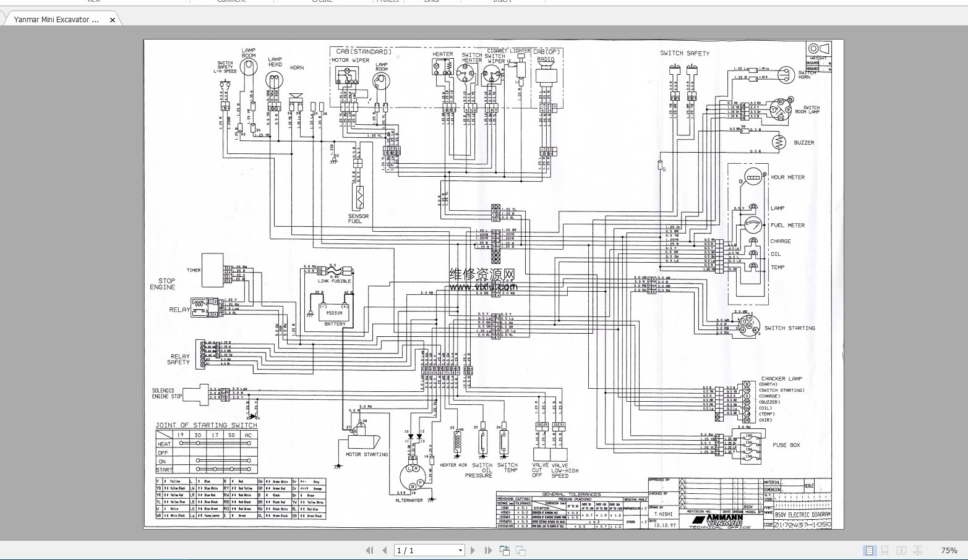Click the HEATER AIR label
Viewport: 968px width, 560px height.
pos(453,465)
